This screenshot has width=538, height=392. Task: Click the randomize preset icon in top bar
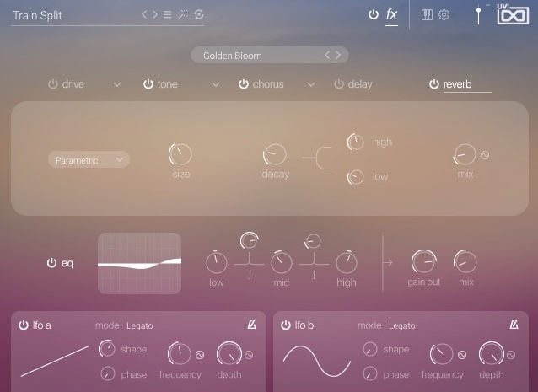(182, 14)
